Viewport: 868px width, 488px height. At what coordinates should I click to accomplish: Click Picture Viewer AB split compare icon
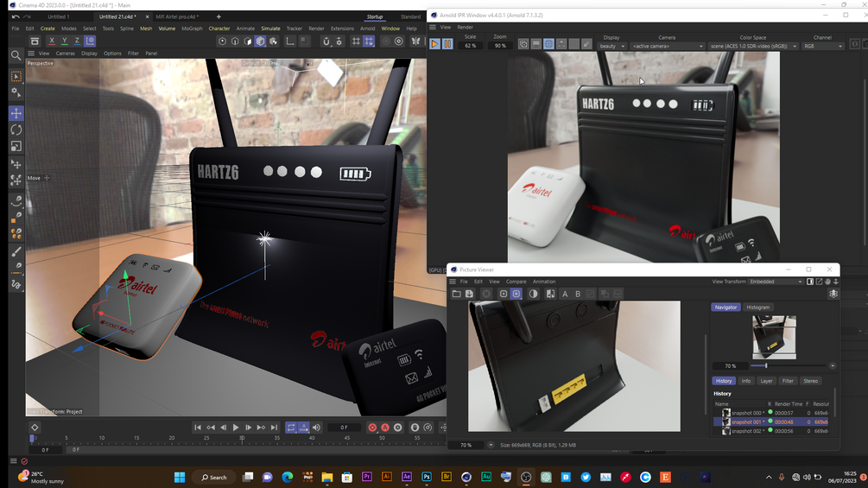550,294
